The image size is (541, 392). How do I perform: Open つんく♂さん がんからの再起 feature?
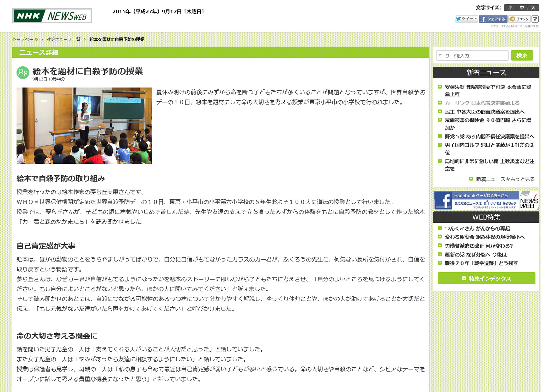click(x=477, y=228)
